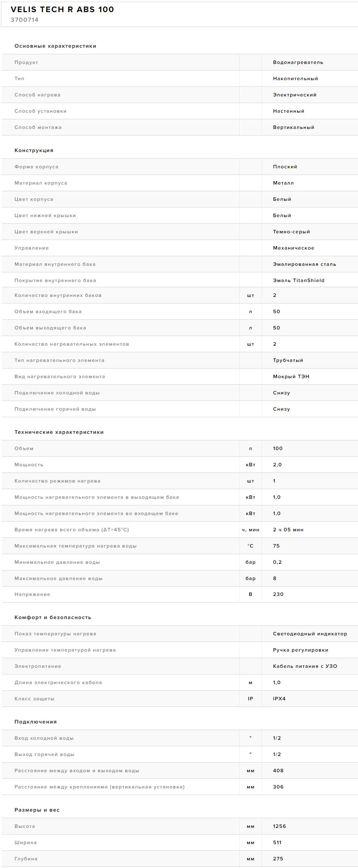Click the Конструкция section heading
This screenshot has height=868, width=358.
(34, 150)
